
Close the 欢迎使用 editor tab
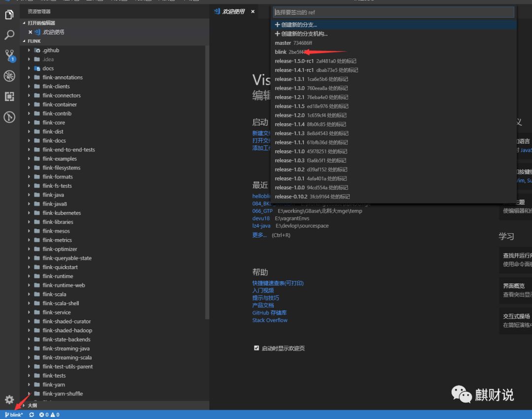point(253,11)
